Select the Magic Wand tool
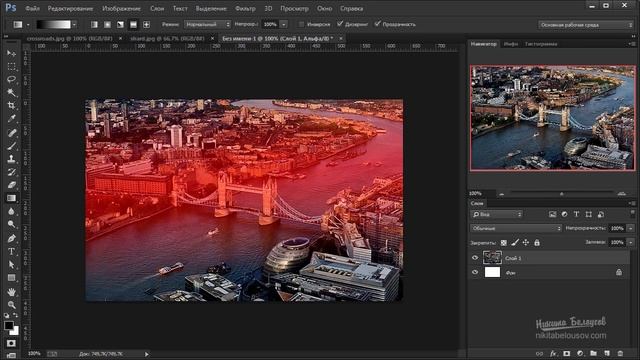640x360 pixels. pyautogui.click(x=11, y=92)
